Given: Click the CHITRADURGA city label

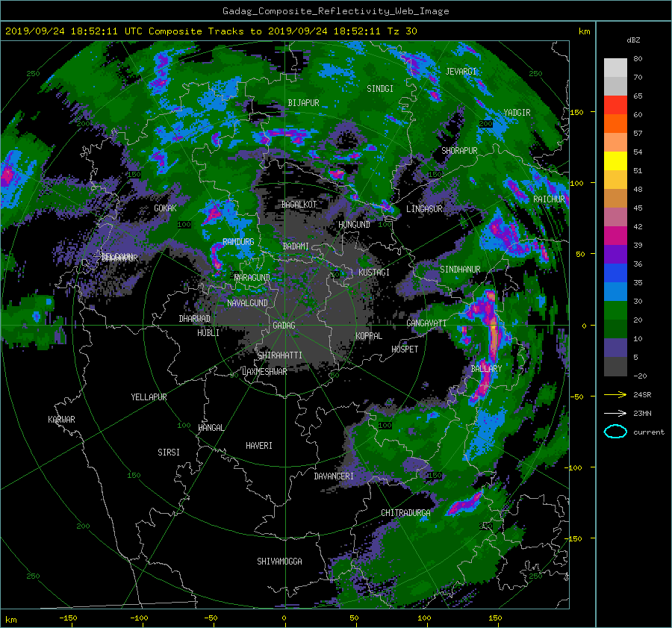Looking at the screenshot, I should [x=405, y=513].
